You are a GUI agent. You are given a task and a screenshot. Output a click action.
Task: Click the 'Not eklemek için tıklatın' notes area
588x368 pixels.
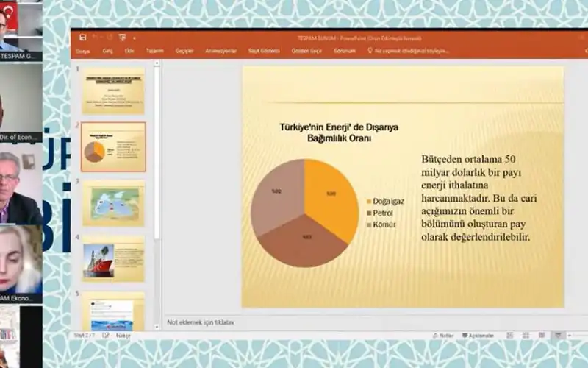click(x=201, y=322)
